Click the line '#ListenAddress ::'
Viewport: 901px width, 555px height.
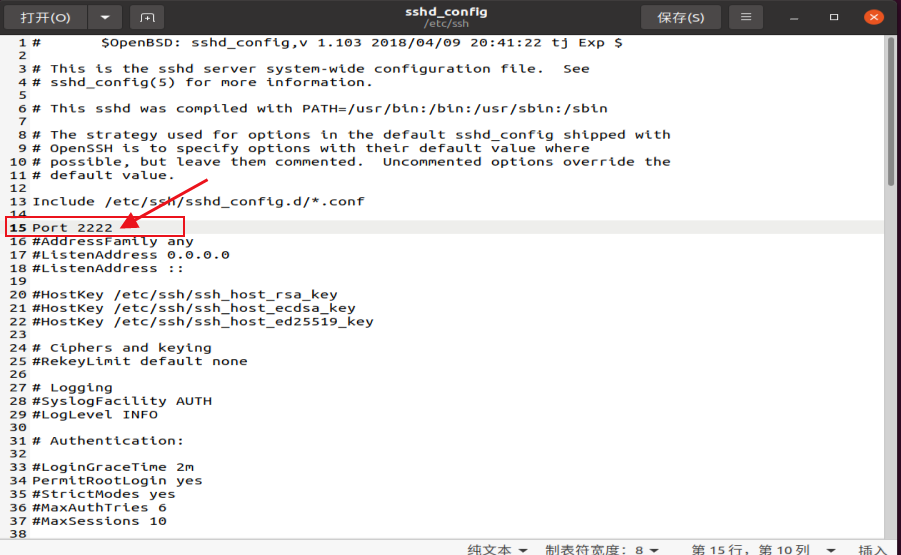[108, 268]
